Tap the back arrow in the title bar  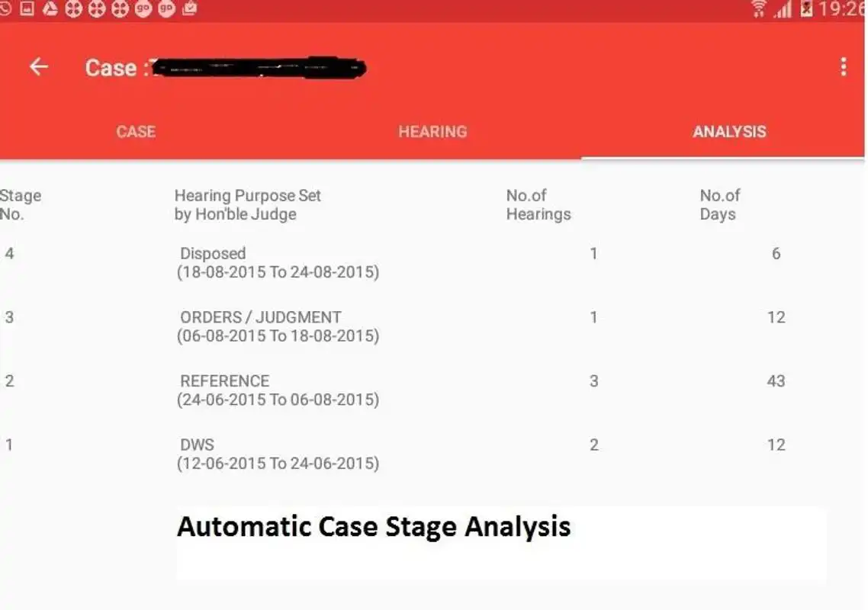tap(38, 67)
